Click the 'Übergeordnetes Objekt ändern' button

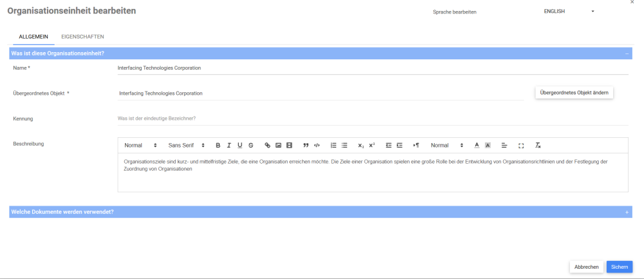click(x=574, y=92)
